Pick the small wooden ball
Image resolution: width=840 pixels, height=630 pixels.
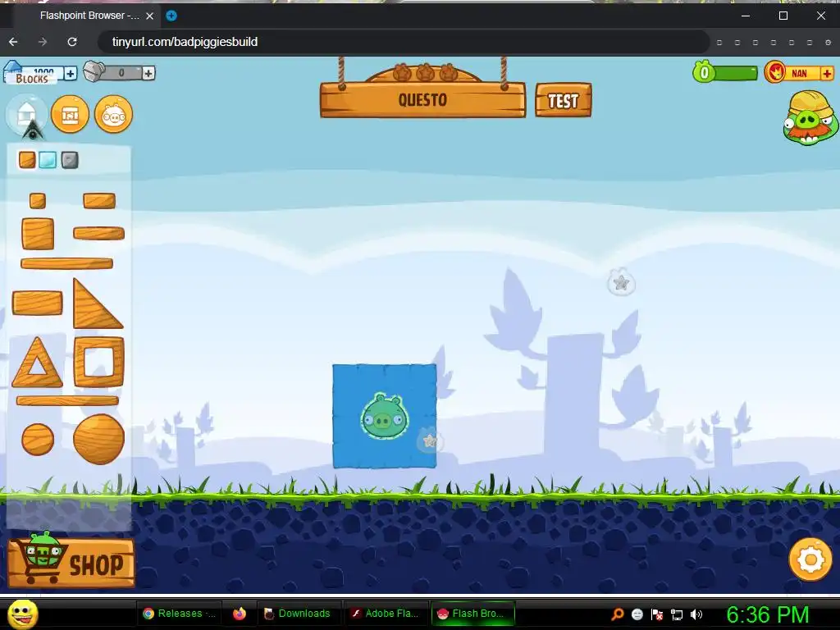pos(38,440)
